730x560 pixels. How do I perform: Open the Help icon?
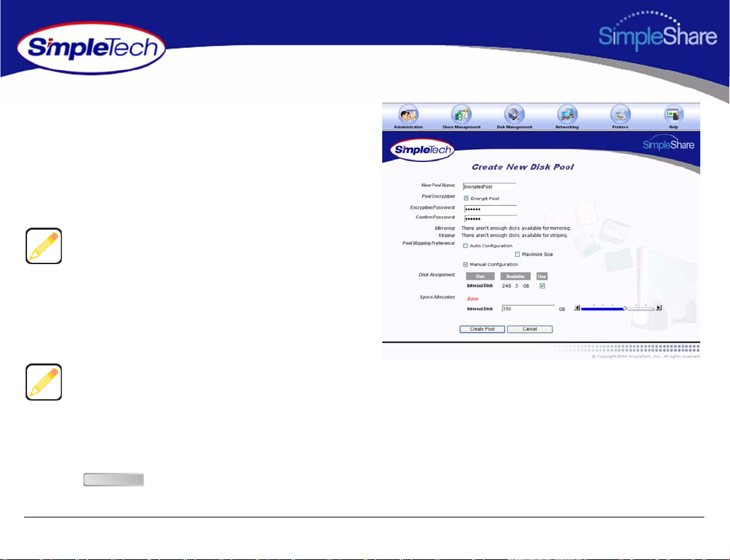(x=673, y=115)
